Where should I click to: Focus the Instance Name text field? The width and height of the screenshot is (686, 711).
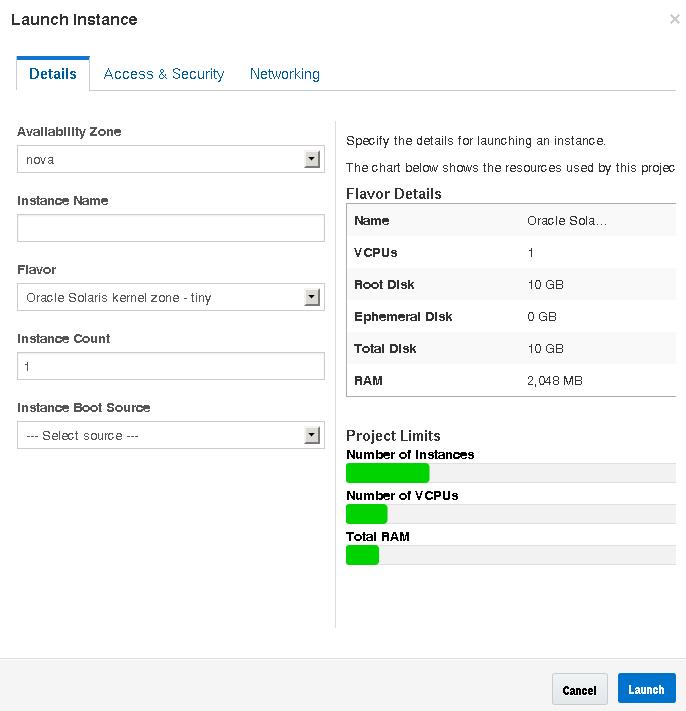pos(170,228)
